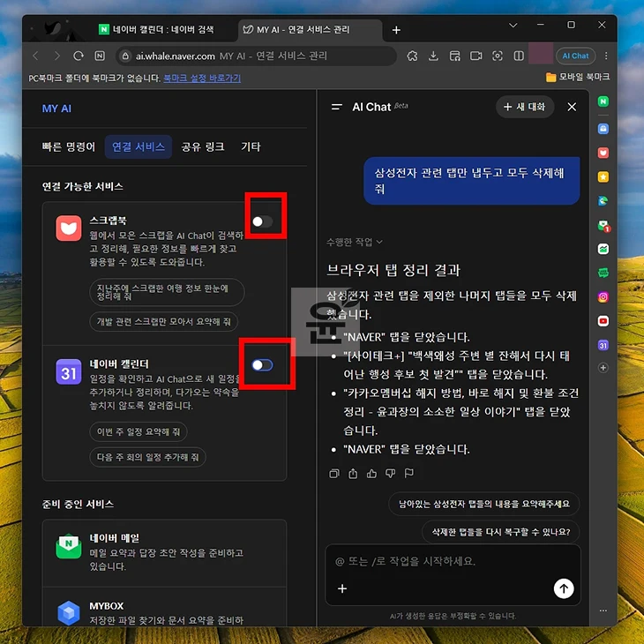The image size is (644, 644).
Task: Give the response a thumbs up
Action: pyautogui.click(x=371, y=474)
